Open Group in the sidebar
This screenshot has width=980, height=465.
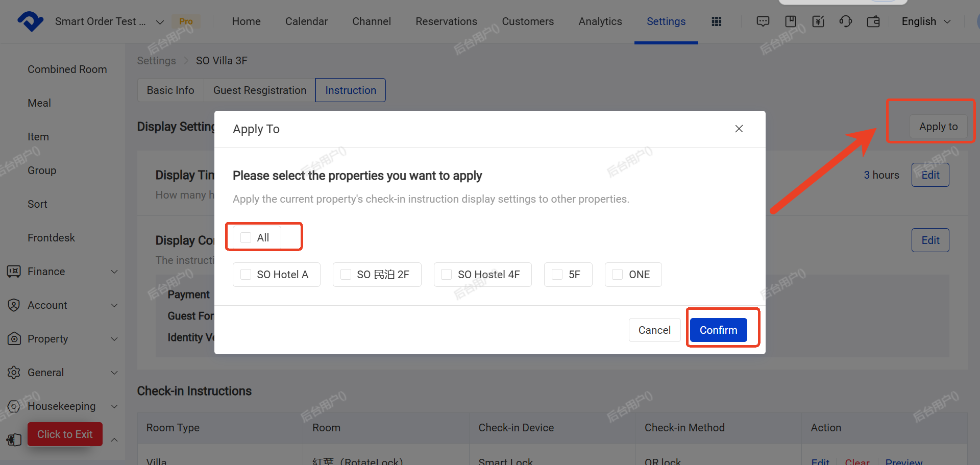pyautogui.click(x=42, y=170)
